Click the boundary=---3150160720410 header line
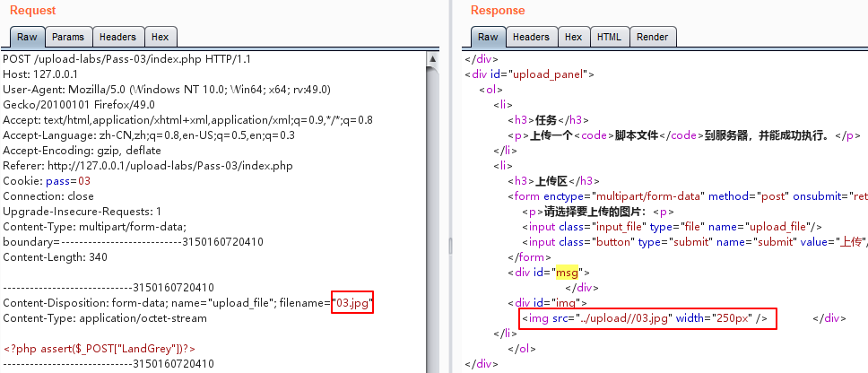This screenshot has height=373, width=868. click(133, 242)
